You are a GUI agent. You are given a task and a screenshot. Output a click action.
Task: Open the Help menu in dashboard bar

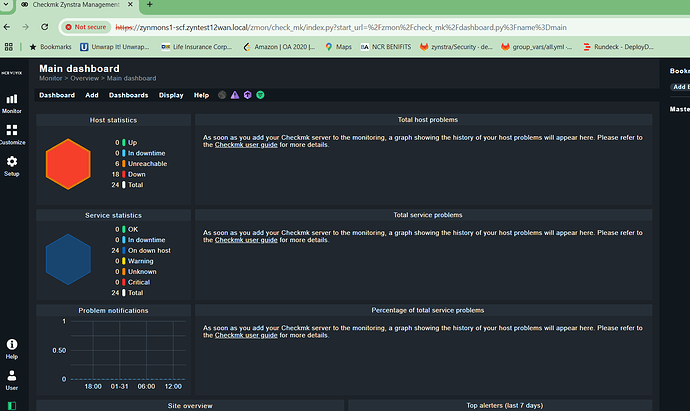point(202,95)
